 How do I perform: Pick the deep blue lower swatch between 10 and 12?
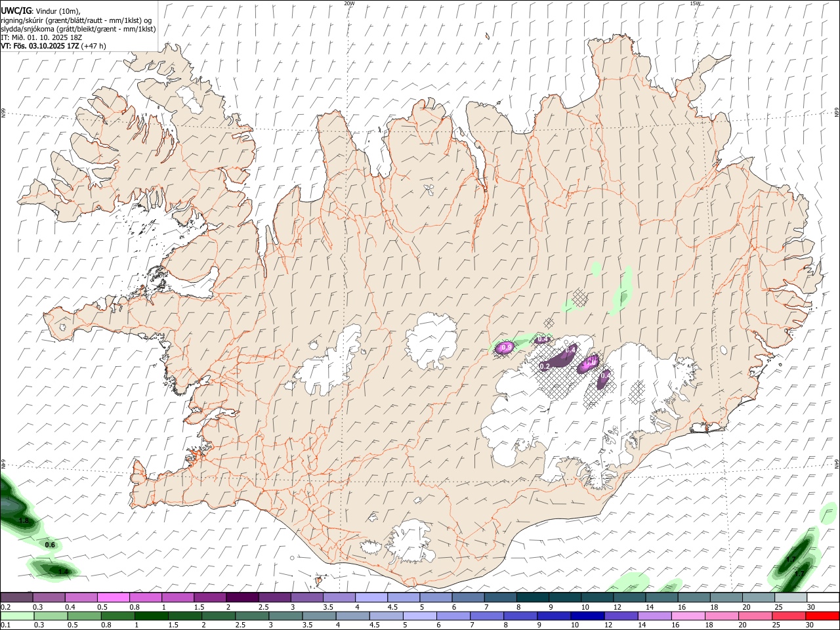[588, 616]
